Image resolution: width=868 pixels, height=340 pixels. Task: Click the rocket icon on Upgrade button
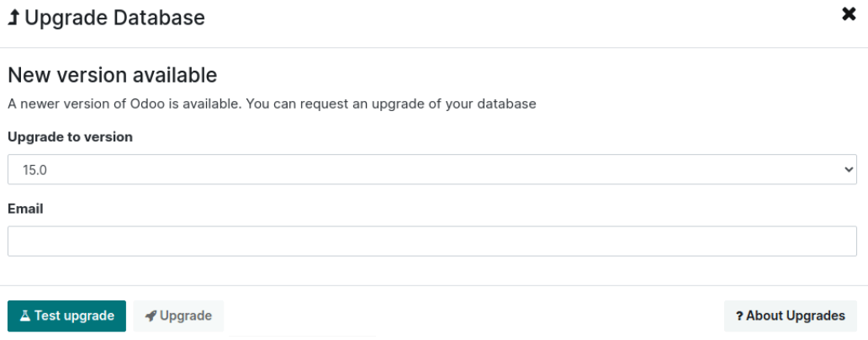(151, 316)
